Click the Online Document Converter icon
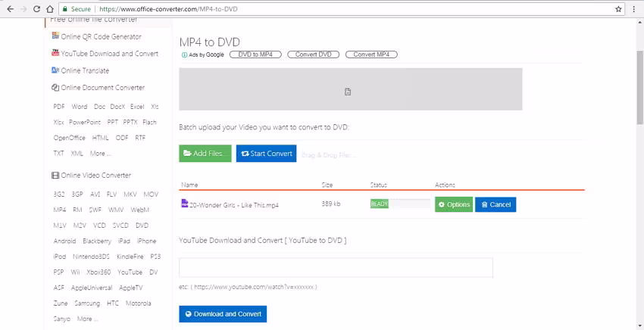 55,88
